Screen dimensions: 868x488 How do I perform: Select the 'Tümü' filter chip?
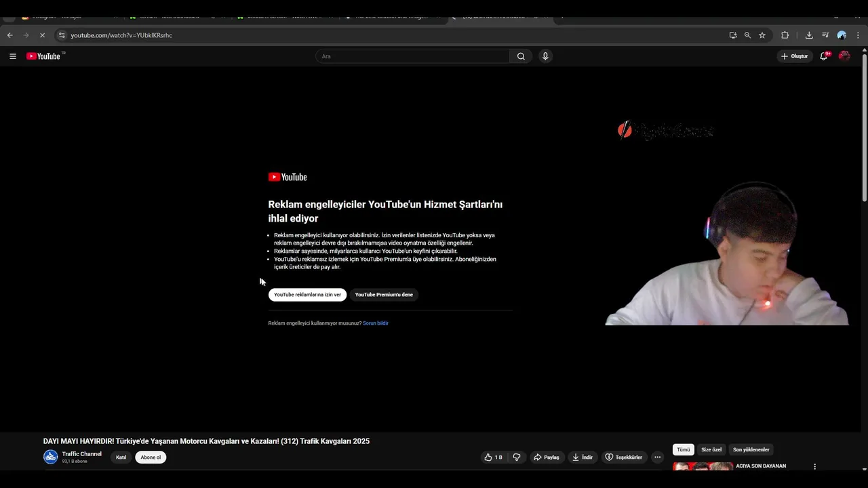(x=684, y=449)
